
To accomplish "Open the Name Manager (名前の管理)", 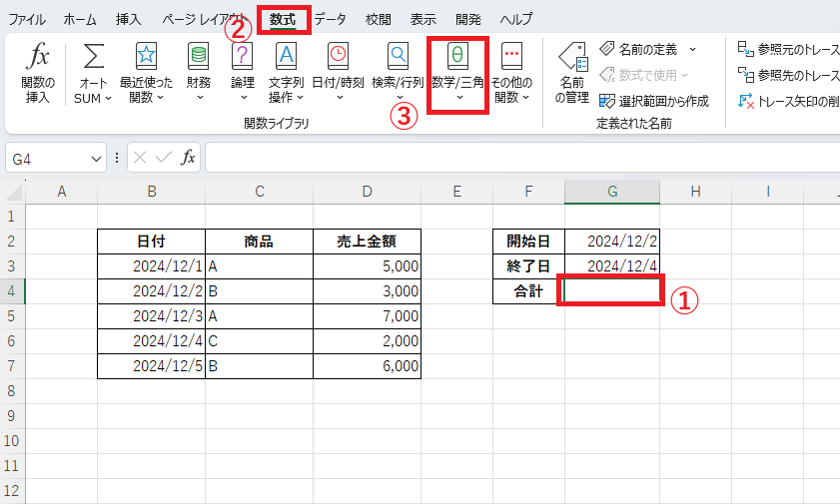I will (x=572, y=73).
